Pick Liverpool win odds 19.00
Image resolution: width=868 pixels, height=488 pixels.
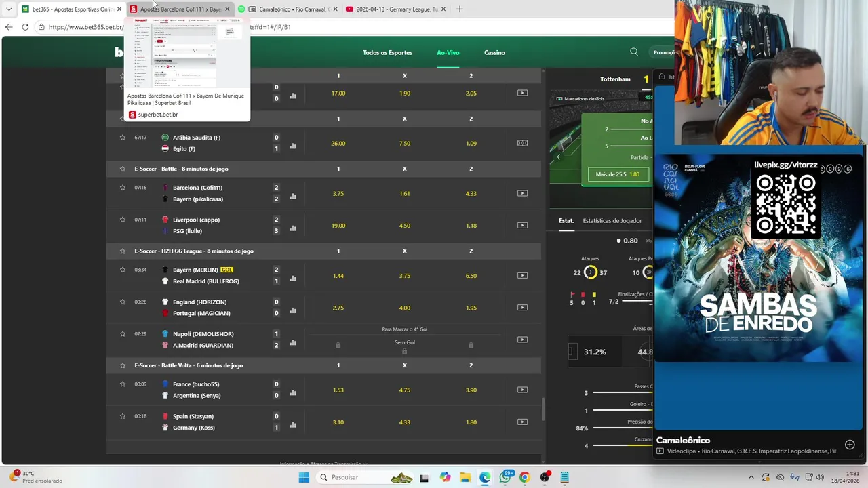tap(338, 225)
